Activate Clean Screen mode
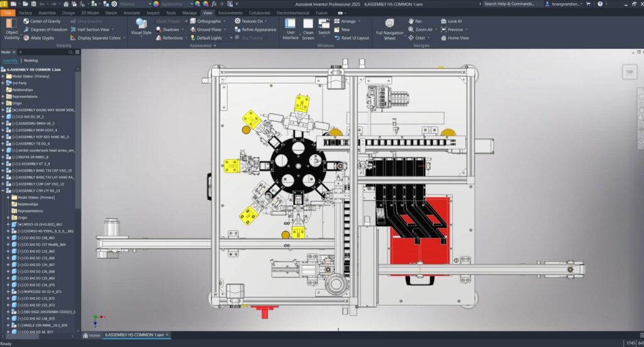The height and width of the screenshot is (347, 644). tap(308, 29)
